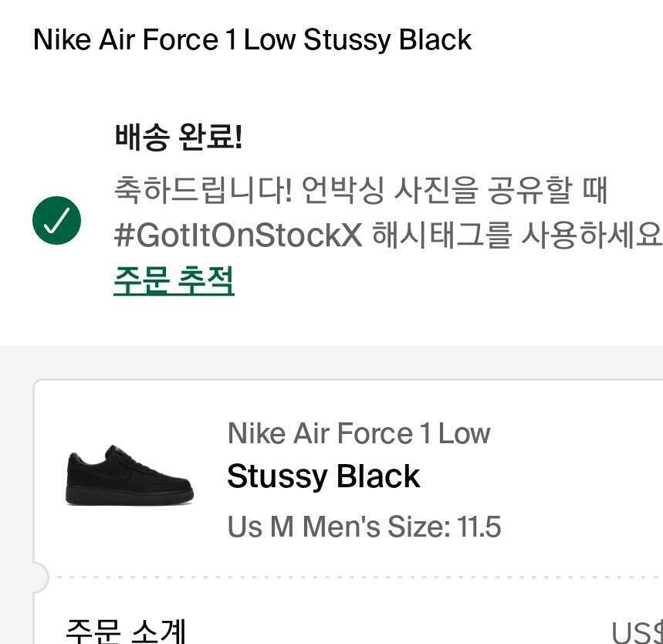Click the page title Nike Air Force 1 Low Stussy Black
Image resolution: width=663 pixels, height=644 pixels.
252,39
